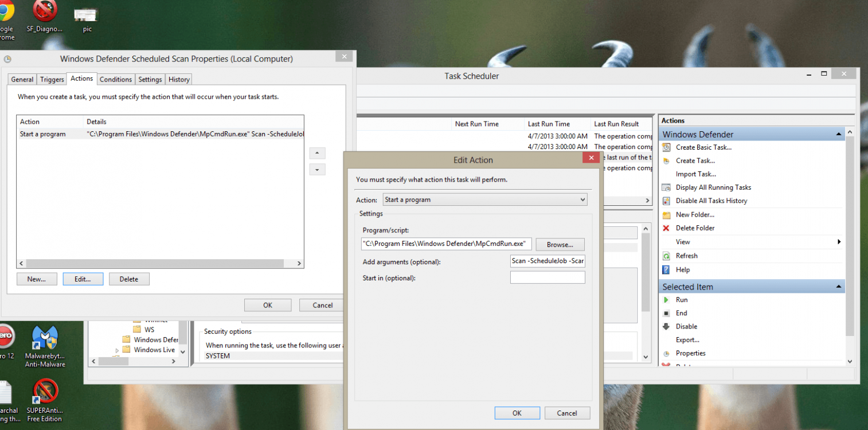Open the pic desktop icon
Viewport: 868px width, 430px height.
[x=87, y=20]
